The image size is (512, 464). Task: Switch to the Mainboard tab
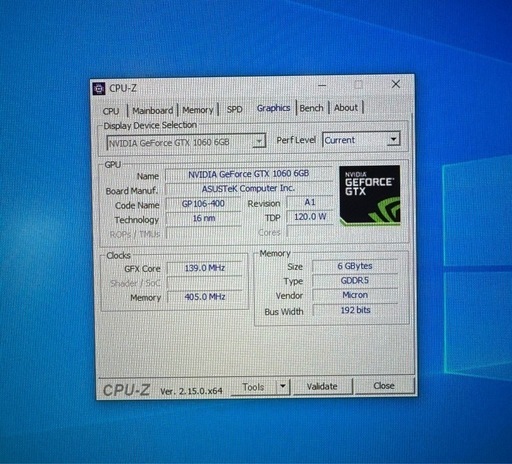153,110
